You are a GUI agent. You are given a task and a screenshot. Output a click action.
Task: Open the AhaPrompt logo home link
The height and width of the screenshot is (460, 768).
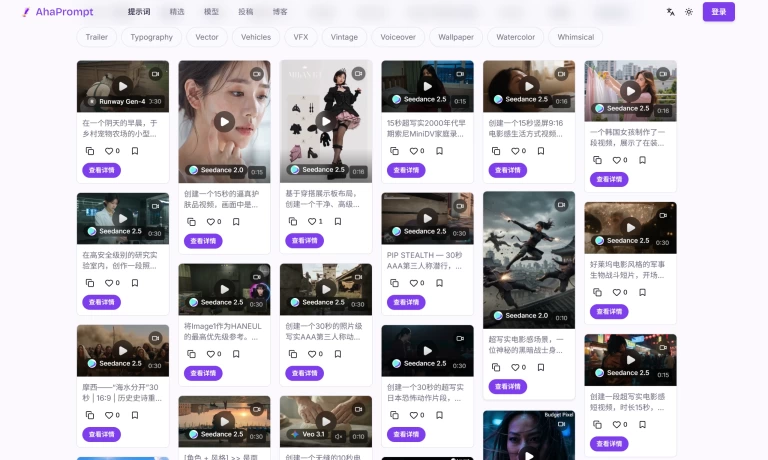tap(58, 12)
